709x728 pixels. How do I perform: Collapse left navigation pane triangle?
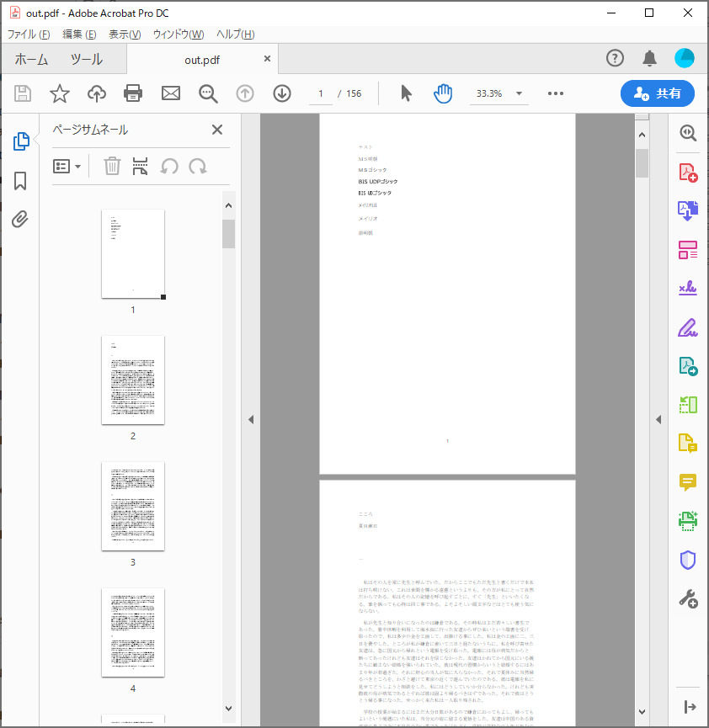coord(251,420)
